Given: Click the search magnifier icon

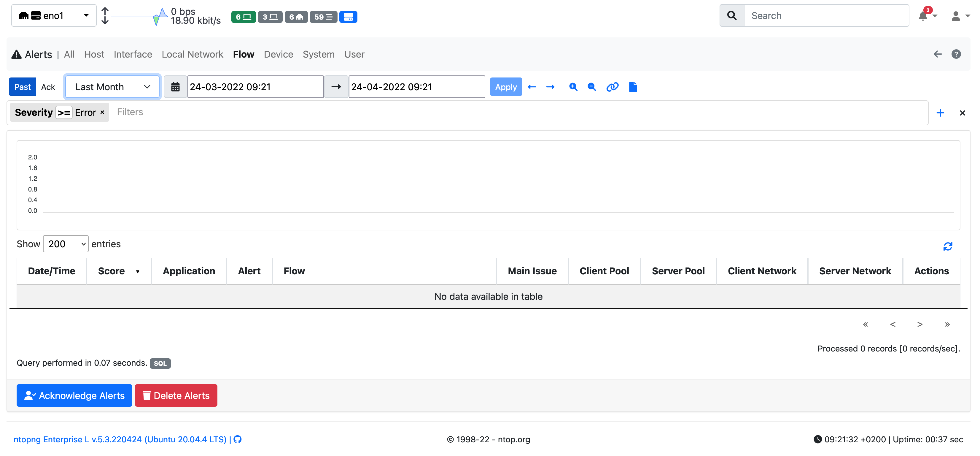Looking at the screenshot, I should 731,16.
